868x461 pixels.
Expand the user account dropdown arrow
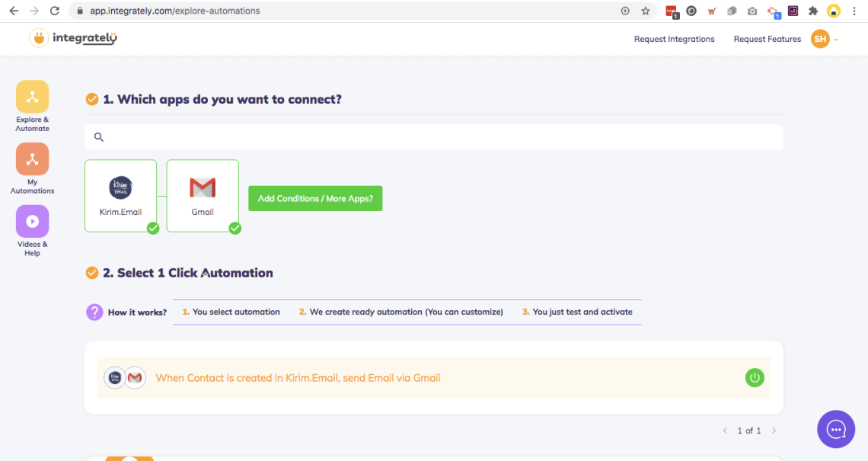[x=836, y=40]
